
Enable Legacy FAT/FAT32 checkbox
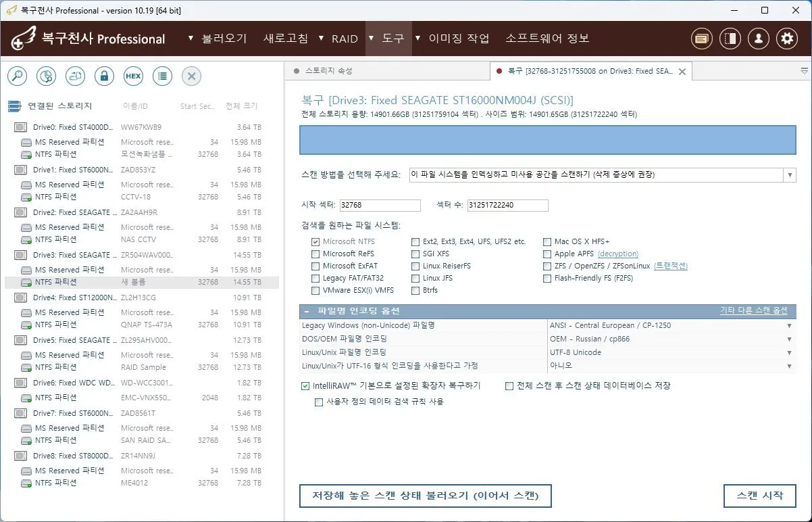coord(315,278)
